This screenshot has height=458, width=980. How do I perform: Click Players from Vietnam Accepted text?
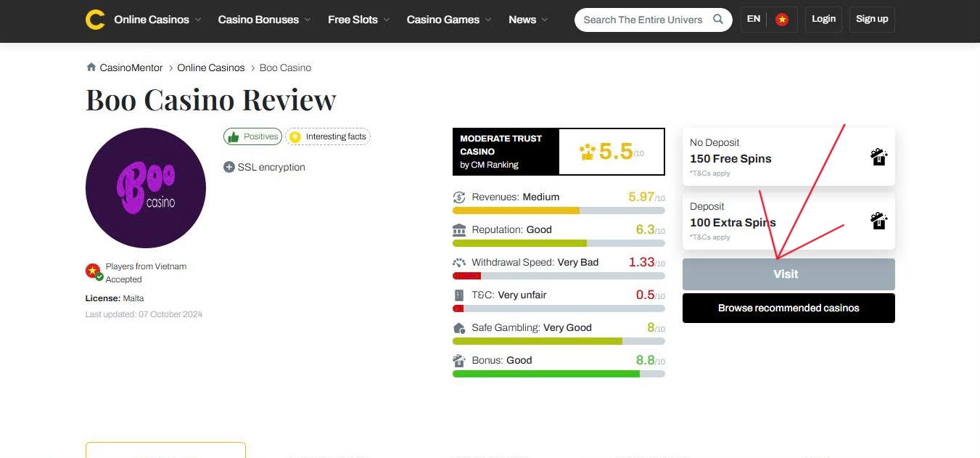[146, 273]
